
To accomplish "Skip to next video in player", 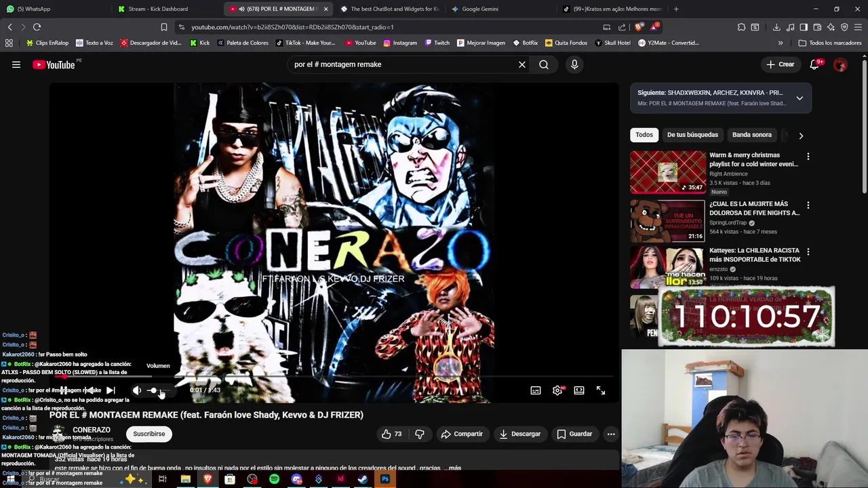I will (x=111, y=390).
